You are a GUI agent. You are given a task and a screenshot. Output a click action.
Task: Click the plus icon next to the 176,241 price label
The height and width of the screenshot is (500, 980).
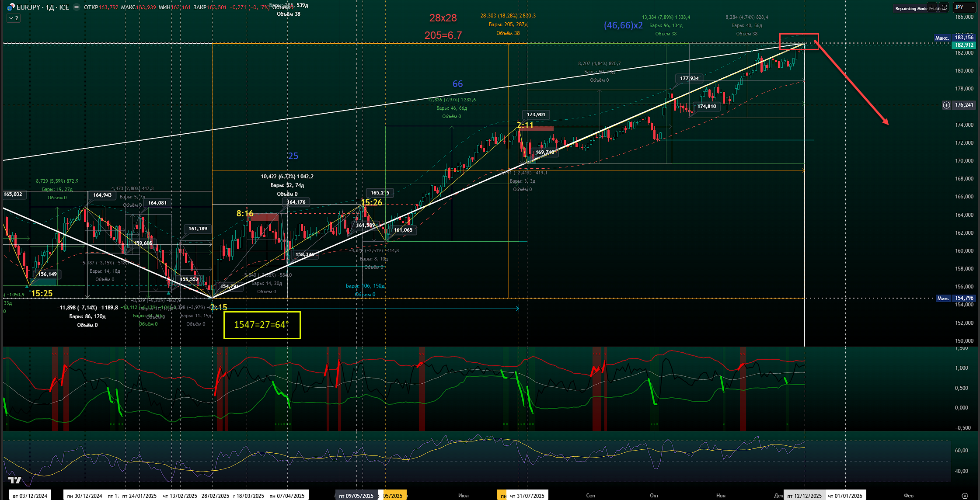(x=946, y=105)
